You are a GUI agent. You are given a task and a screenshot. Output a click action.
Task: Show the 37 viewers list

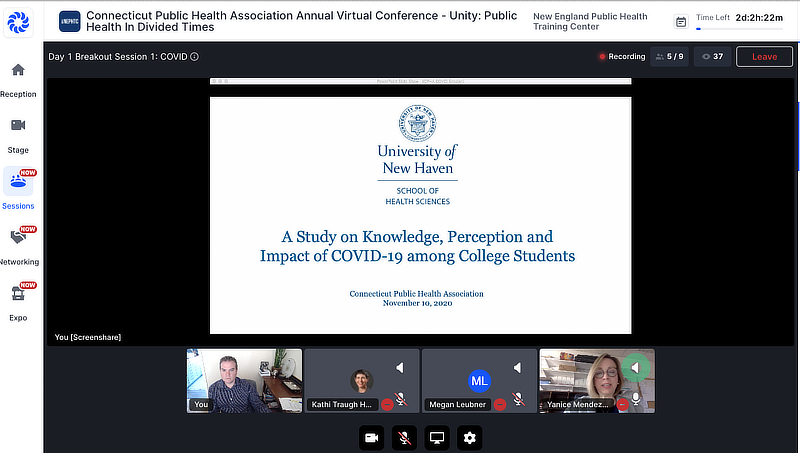712,57
